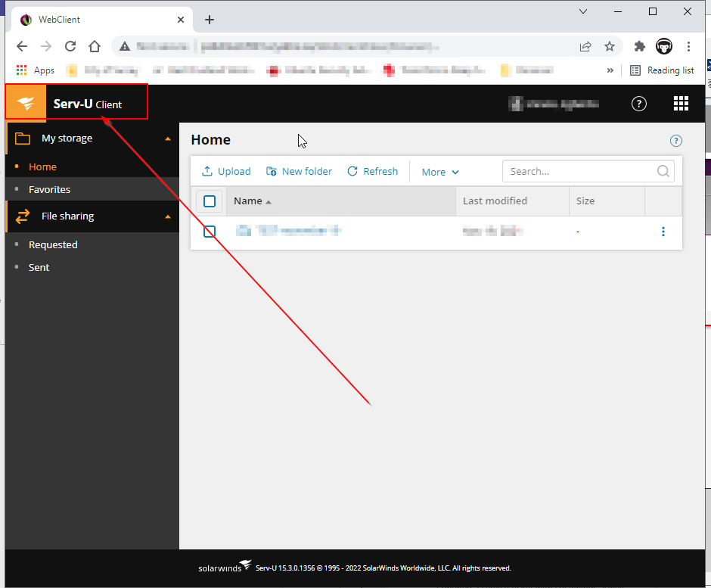
Task: Open the help question mark in header
Action: click(x=639, y=104)
